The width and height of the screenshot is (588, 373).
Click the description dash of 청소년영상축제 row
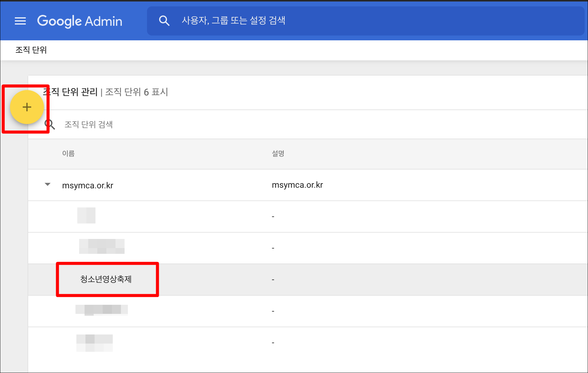point(273,280)
